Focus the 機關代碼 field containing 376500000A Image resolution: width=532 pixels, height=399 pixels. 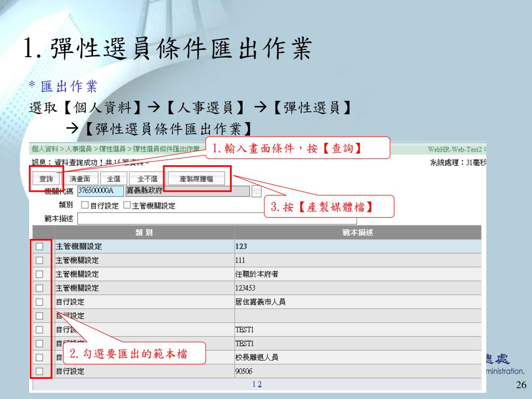100,191
